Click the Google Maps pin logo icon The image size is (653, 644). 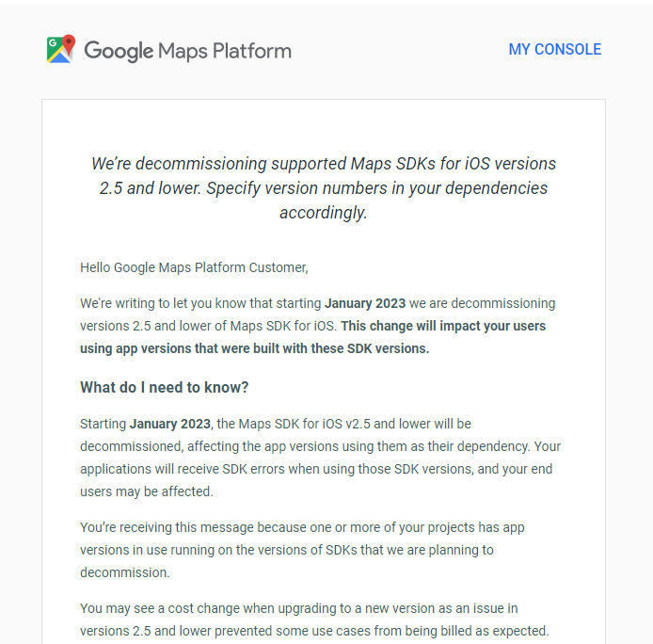[x=61, y=50]
